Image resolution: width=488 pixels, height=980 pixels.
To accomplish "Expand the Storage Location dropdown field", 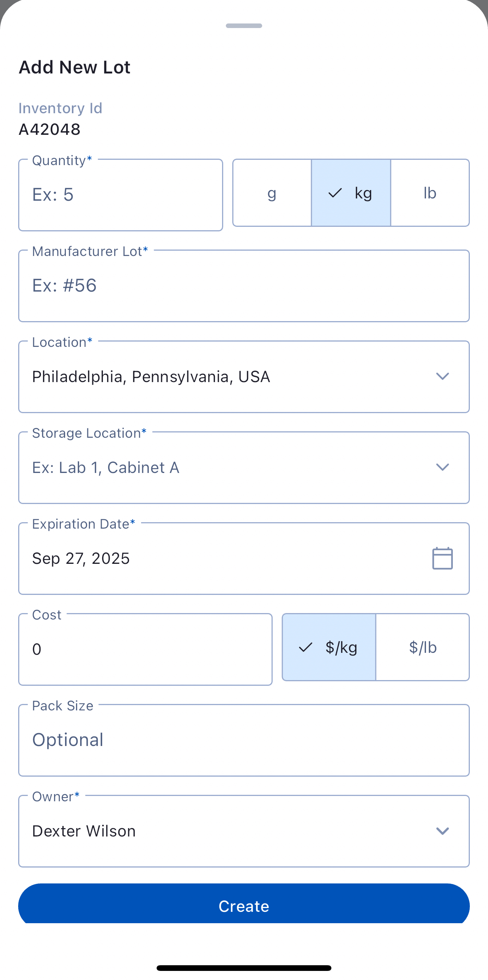I will click(228, 468).
